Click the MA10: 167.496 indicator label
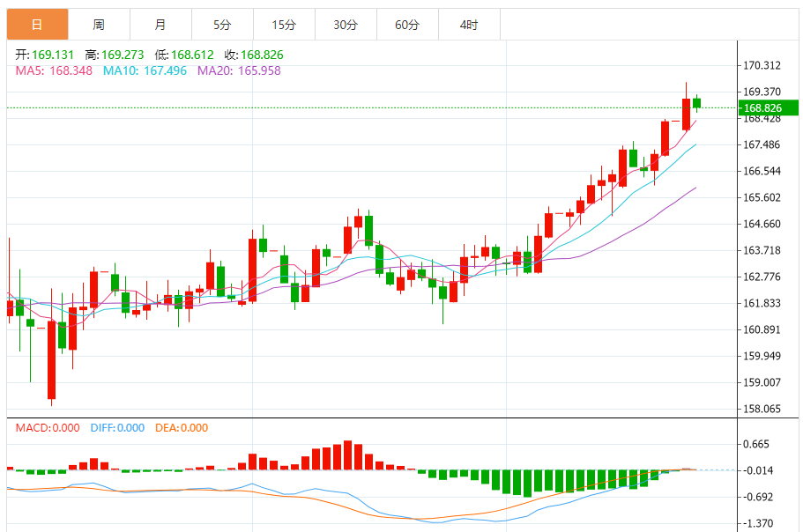803x532 pixels. tap(145, 70)
